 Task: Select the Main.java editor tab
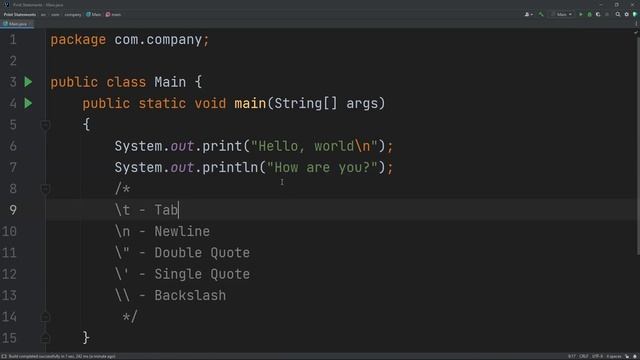click(16, 24)
